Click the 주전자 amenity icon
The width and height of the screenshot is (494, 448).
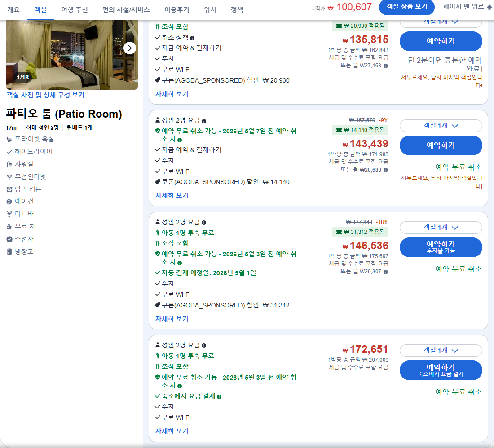[x=9, y=239]
